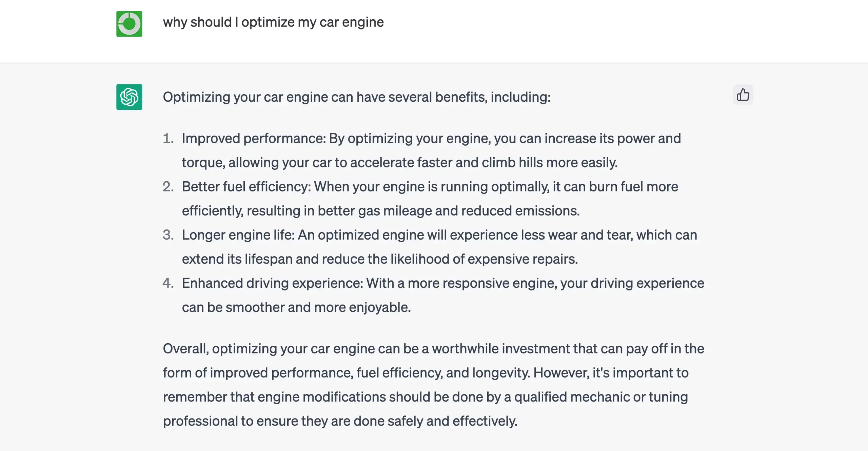The height and width of the screenshot is (451, 868).
Task: Click the "several benefits, including" intro sentence
Action: pos(356,97)
